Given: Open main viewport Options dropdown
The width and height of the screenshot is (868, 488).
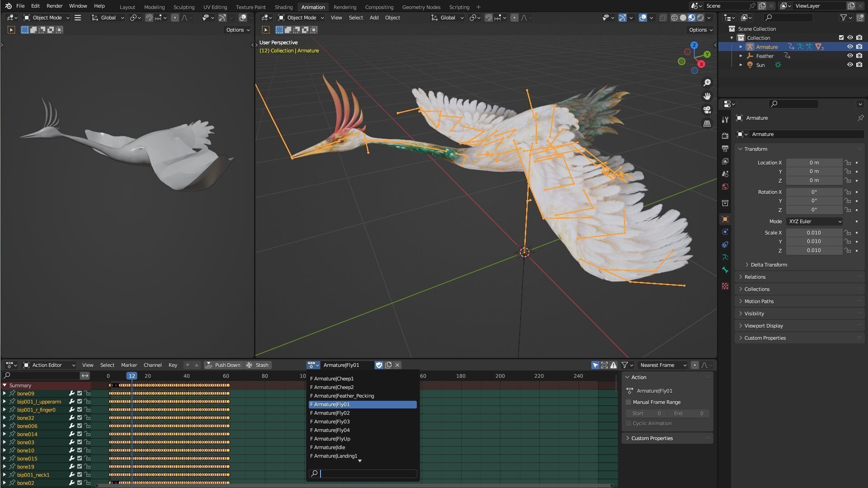Looking at the screenshot, I should click(x=701, y=30).
